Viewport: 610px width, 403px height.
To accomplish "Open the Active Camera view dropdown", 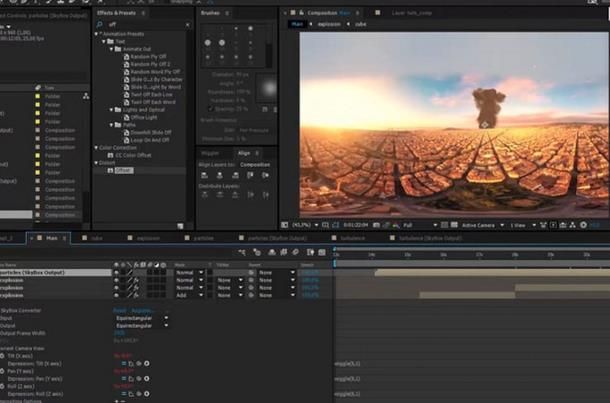I will pos(483,225).
